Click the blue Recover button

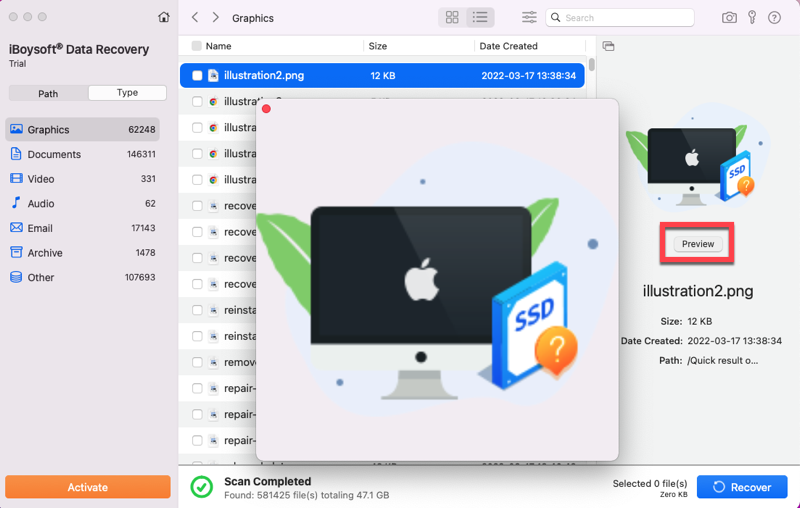(741, 487)
